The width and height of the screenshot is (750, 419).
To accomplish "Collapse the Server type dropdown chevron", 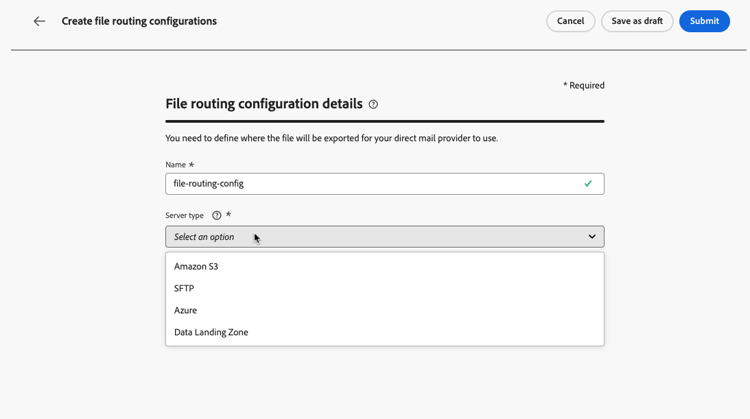I will 592,237.
